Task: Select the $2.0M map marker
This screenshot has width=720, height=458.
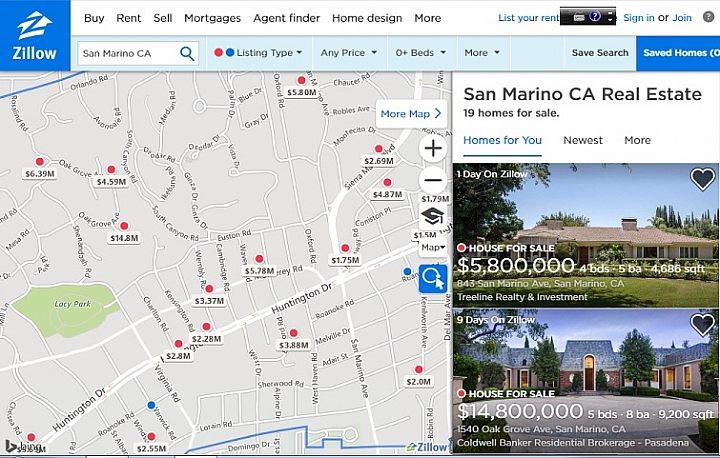Action: 418,369
